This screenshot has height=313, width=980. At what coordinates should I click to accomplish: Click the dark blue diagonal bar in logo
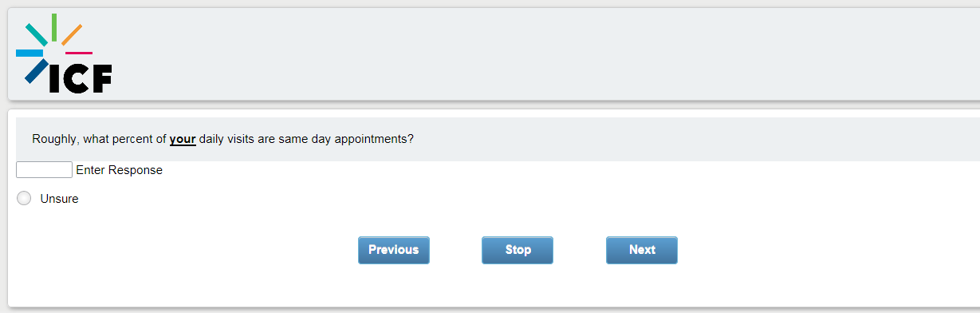37,71
